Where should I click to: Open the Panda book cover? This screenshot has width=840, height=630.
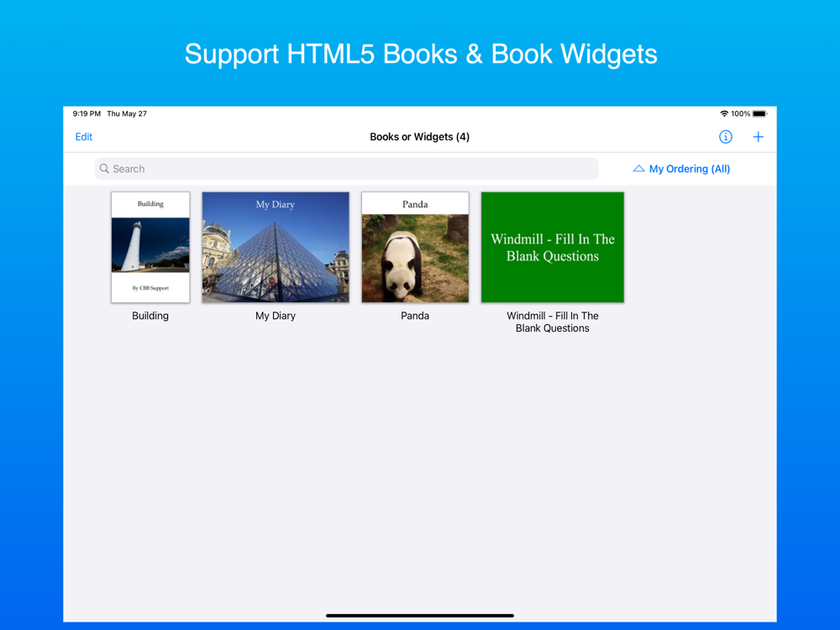pyautogui.click(x=415, y=248)
